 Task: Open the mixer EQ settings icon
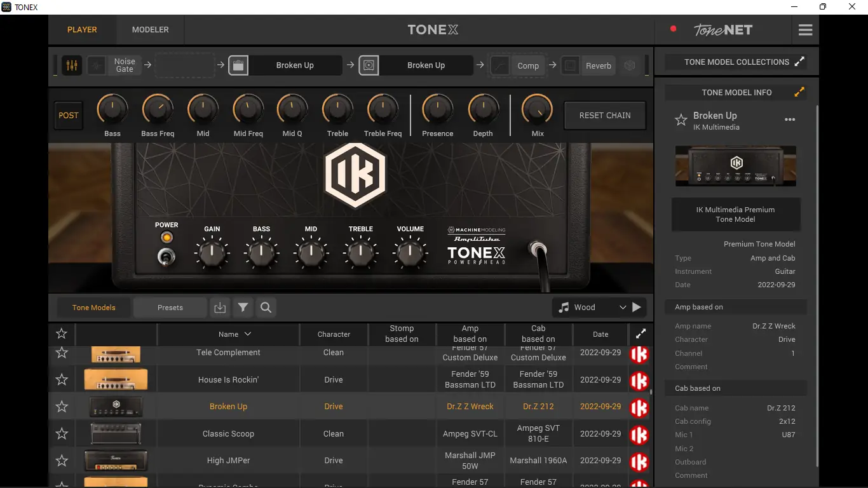(x=72, y=65)
